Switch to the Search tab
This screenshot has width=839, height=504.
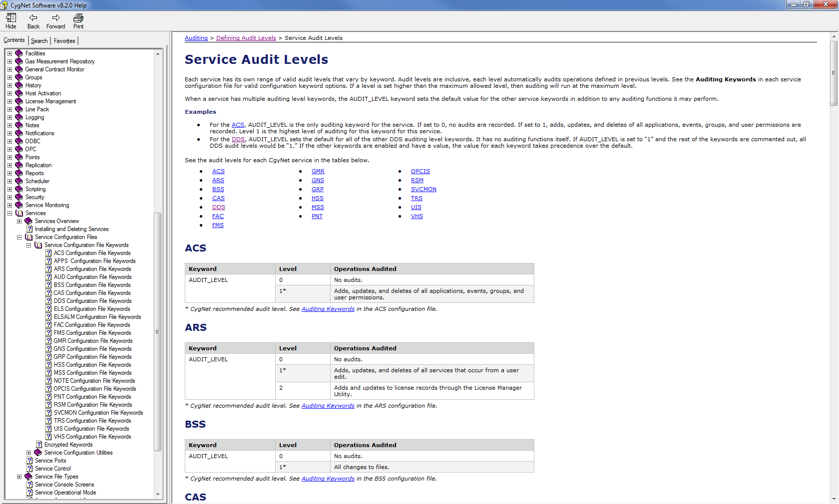pos(39,41)
